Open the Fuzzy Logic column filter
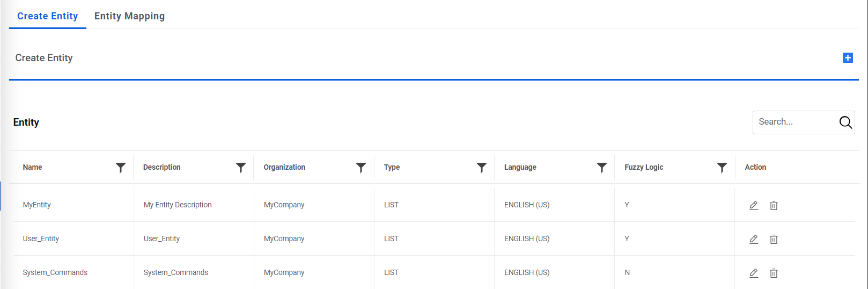Image resolution: width=868 pixels, height=289 pixels. (722, 168)
